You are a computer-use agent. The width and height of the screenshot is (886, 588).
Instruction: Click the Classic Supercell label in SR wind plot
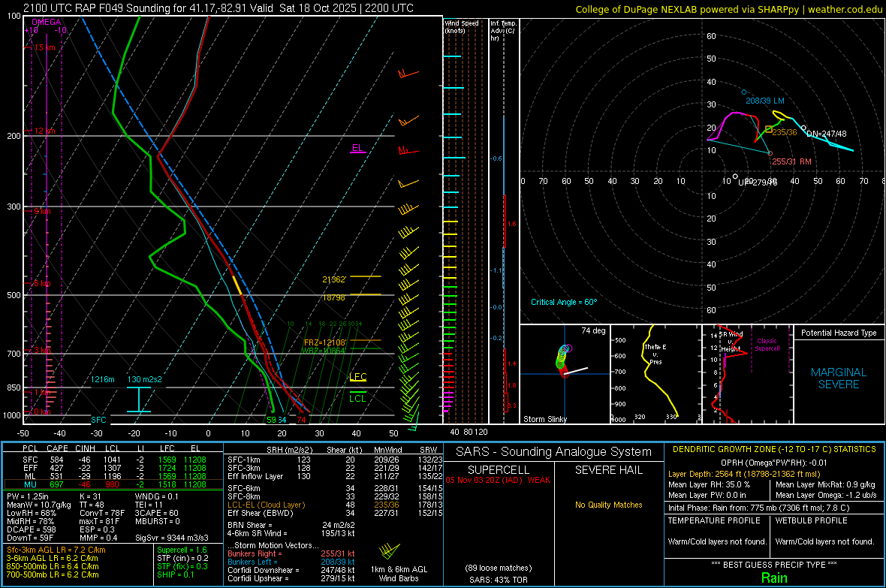(767, 345)
